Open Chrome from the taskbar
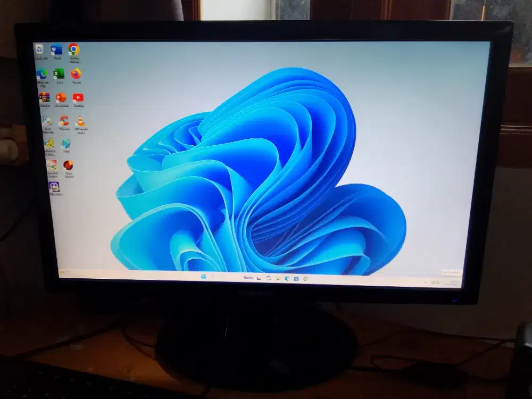Viewport: 532px width, 399px height. pyautogui.click(x=305, y=279)
